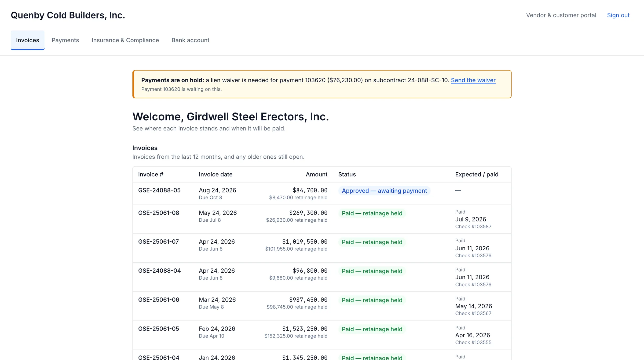This screenshot has height=360, width=644.
Task: Click the $84,700.00 amount
Action: click(x=310, y=190)
